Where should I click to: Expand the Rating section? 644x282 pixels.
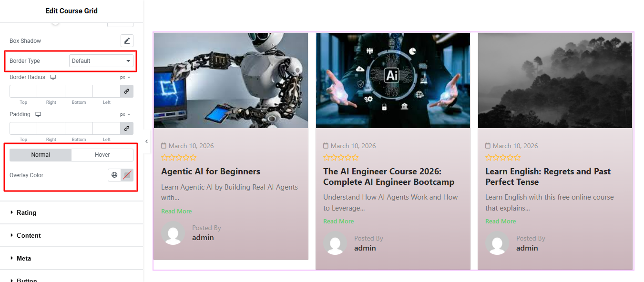click(x=26, y=213)
